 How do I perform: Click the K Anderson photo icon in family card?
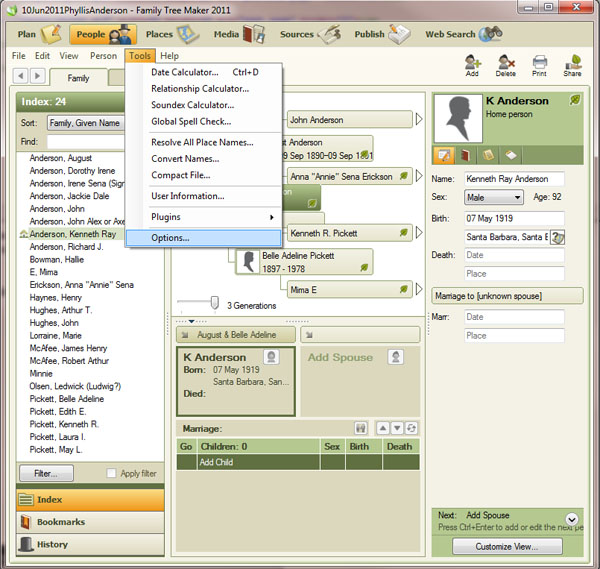tap(271, 357)
